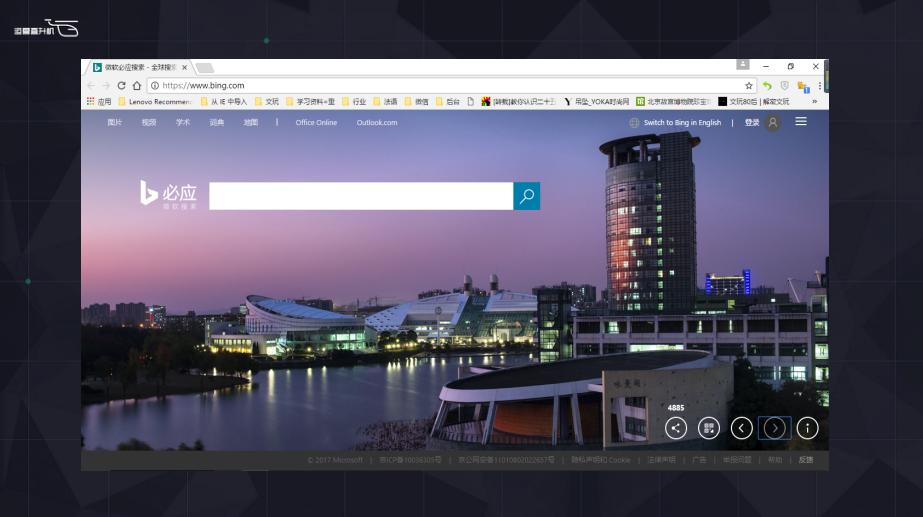Click inside the Bing search box
The image size is (923, 517).
(x=361, y=196)
